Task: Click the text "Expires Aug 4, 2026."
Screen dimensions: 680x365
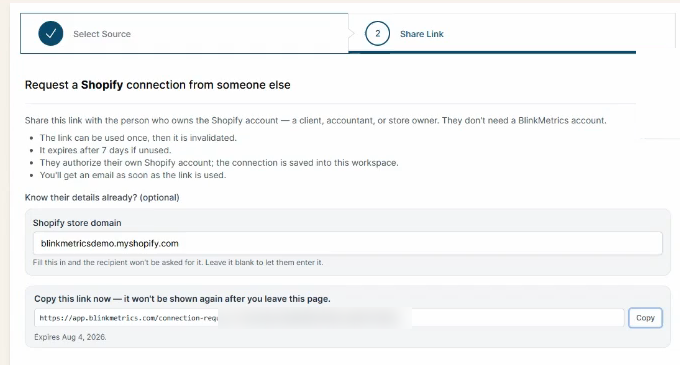Action: click(x=70, y=337)
